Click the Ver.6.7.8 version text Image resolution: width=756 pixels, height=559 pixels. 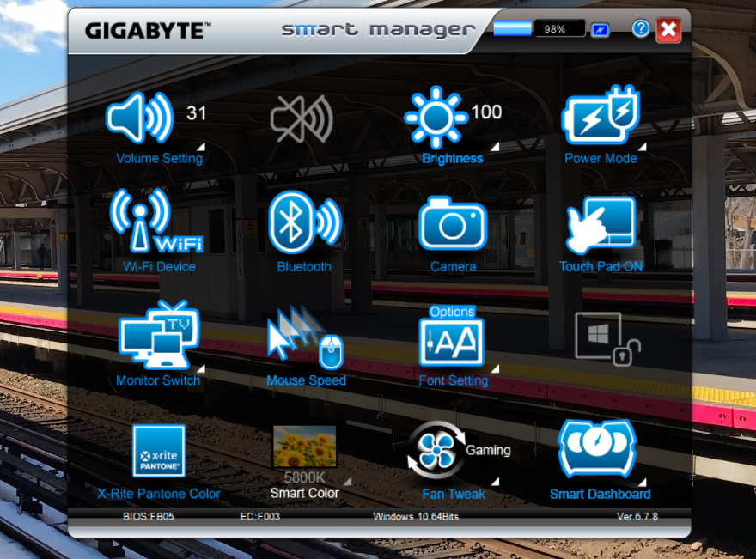(637, 517)
